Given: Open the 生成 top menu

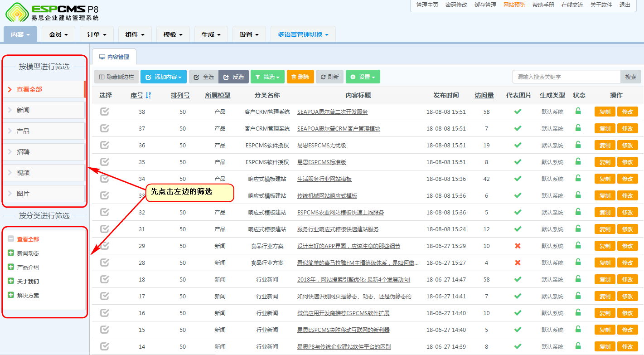Looking at the screenshot, I should coord(211,34).
